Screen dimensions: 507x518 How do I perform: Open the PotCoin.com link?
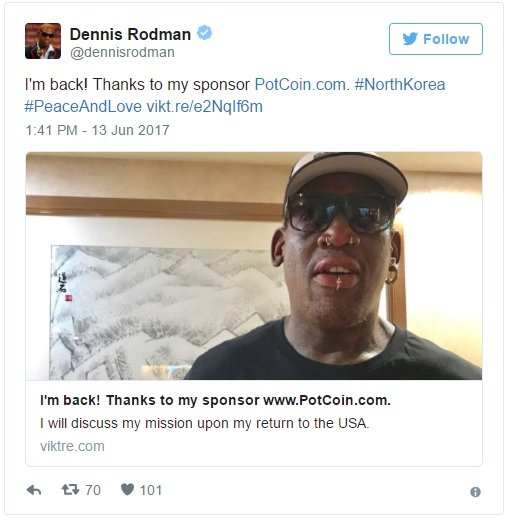pyautogui.click(x=302, y=85)
